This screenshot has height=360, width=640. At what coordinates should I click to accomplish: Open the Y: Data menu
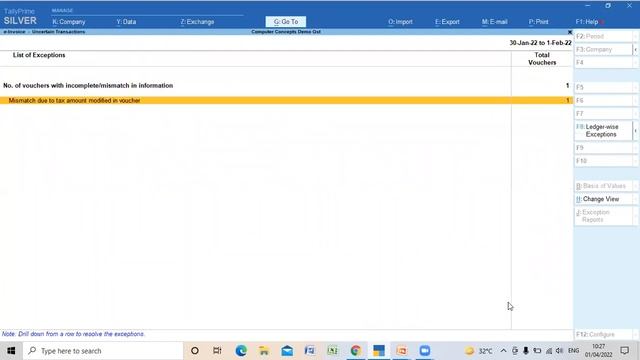[x=126, y=22]
